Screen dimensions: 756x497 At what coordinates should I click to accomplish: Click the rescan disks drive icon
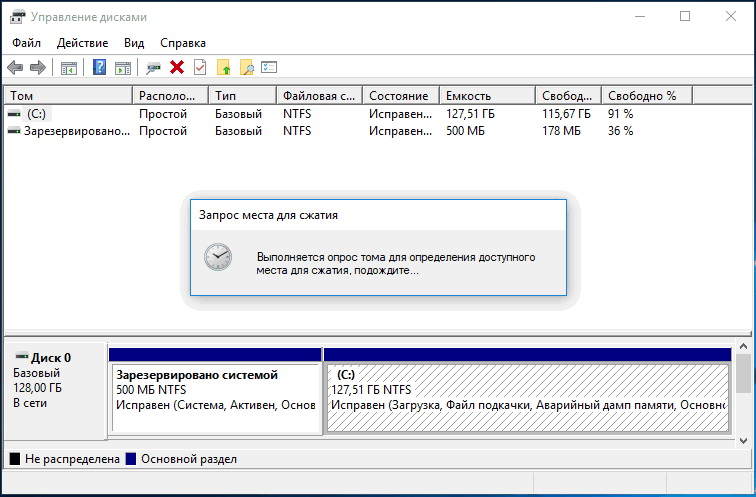click(153, 67)
